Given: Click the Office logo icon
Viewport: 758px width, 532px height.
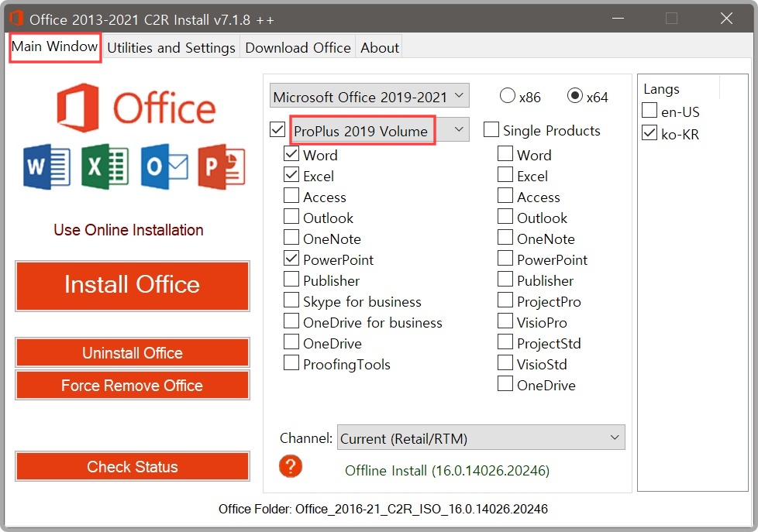Looking at the screenshot, I should click(136, 108).
